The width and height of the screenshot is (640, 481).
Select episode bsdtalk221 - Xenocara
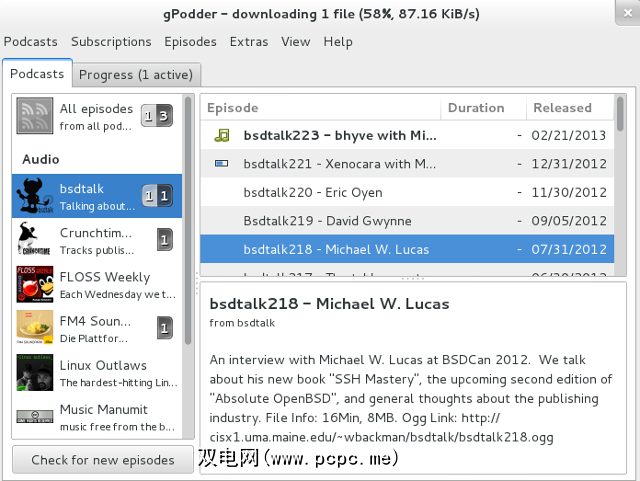[407, 164]
